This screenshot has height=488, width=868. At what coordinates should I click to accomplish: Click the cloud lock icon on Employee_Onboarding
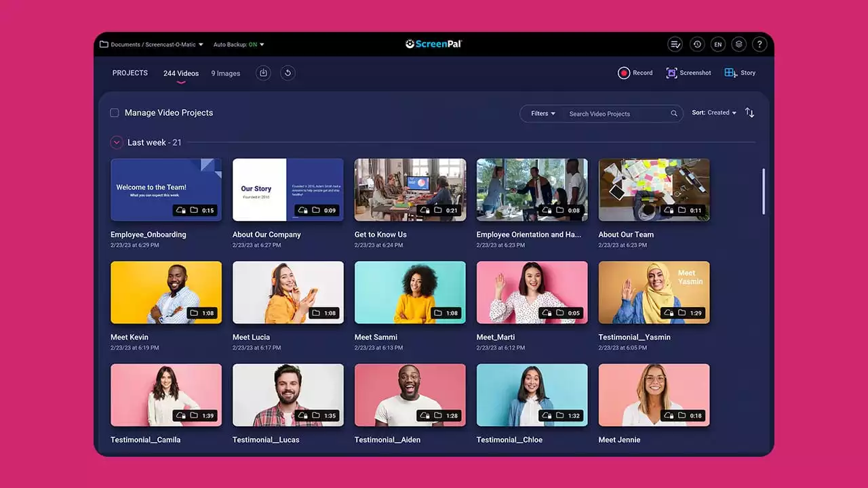pos(180,210)
